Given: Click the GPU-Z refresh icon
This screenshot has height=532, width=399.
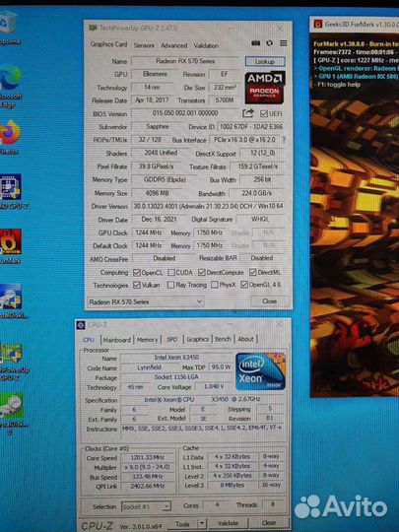Looking at the screenshot, I should pos(269,43).
